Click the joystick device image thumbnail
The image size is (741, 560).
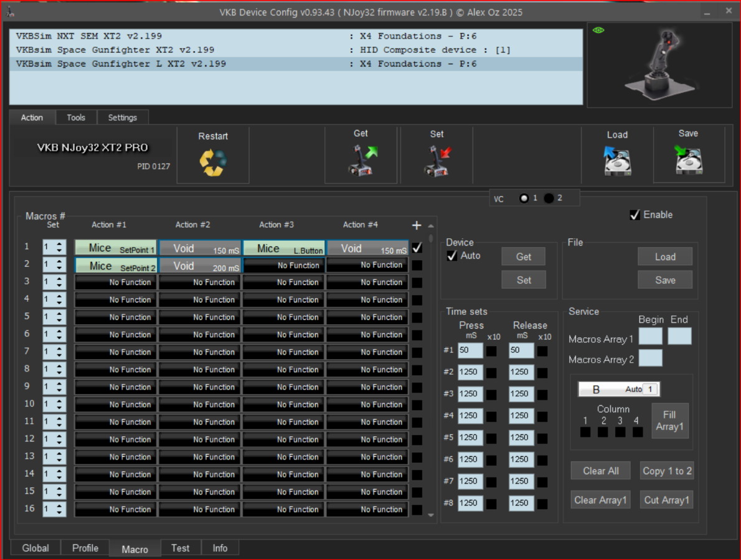[x=660, y=65]
